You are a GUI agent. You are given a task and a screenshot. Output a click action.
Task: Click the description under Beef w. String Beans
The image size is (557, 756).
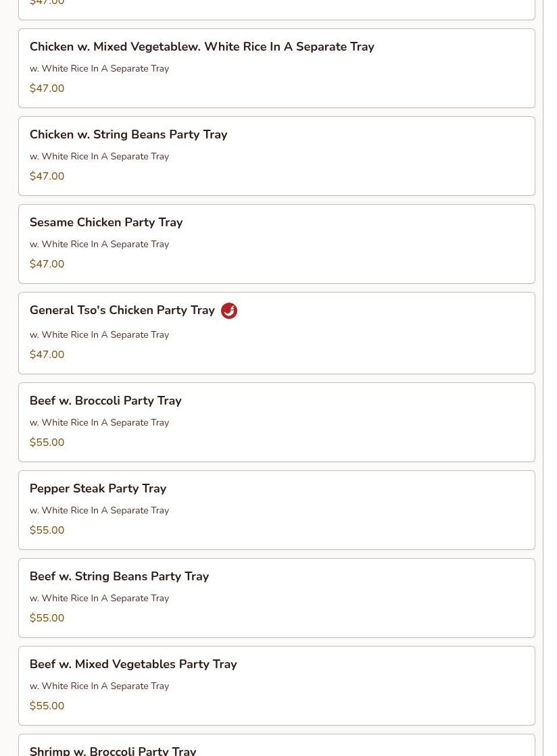tap(99, 598)
